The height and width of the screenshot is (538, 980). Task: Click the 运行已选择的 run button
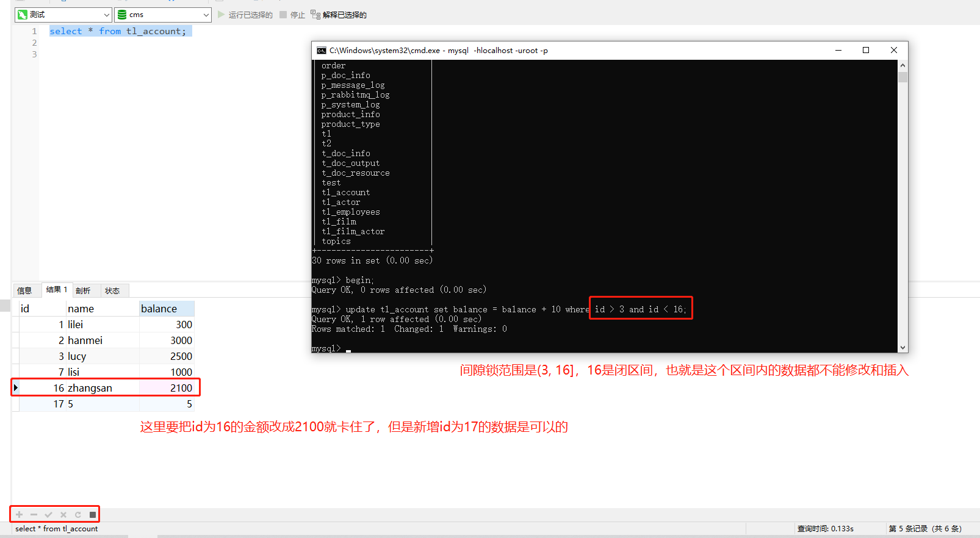(x=245, y=15)
